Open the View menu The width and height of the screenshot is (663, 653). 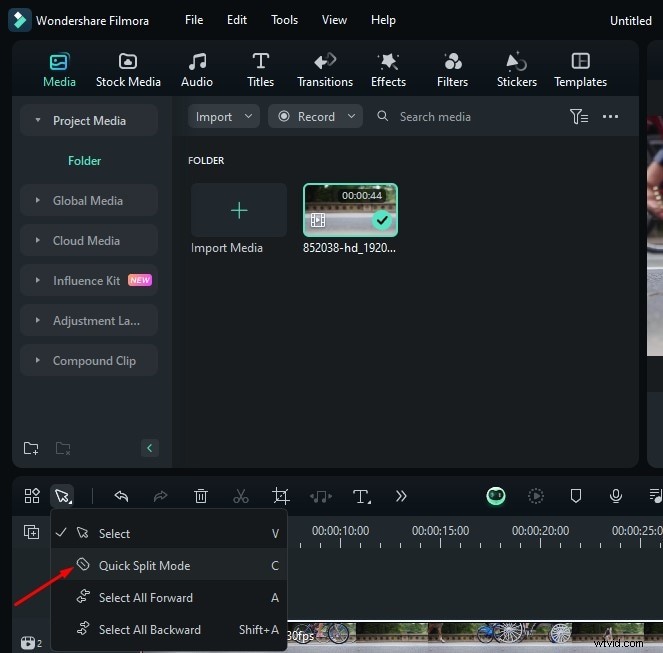point(334,20)
